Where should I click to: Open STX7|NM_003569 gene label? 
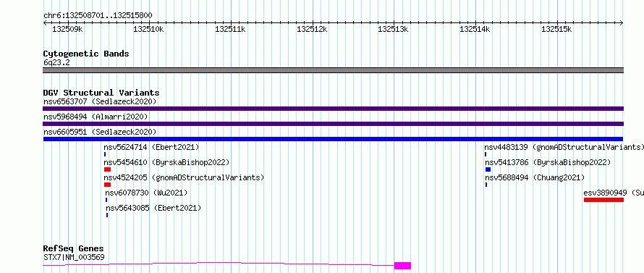74,257
